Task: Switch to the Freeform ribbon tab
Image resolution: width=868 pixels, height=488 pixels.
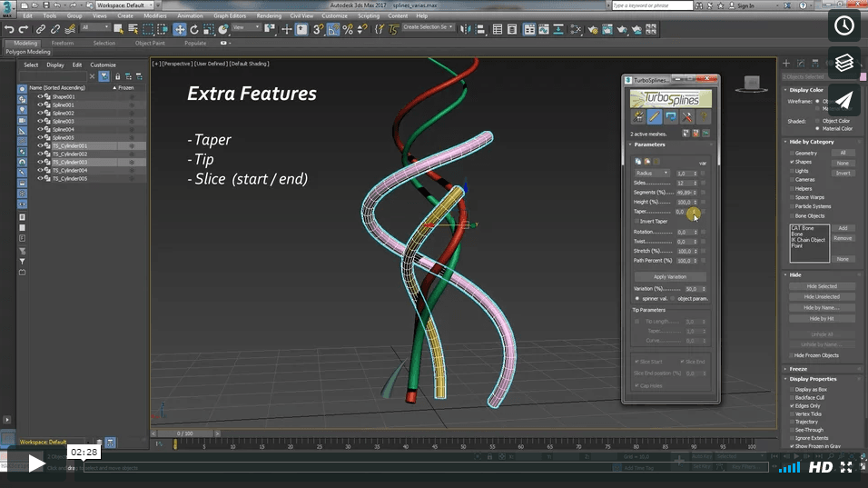Action: pyautogui.click(x=63, y=43)
